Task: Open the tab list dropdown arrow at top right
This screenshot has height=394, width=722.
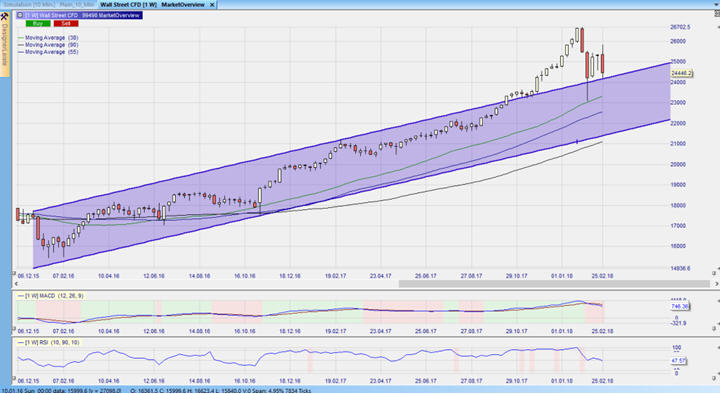Action: (716, 4)
